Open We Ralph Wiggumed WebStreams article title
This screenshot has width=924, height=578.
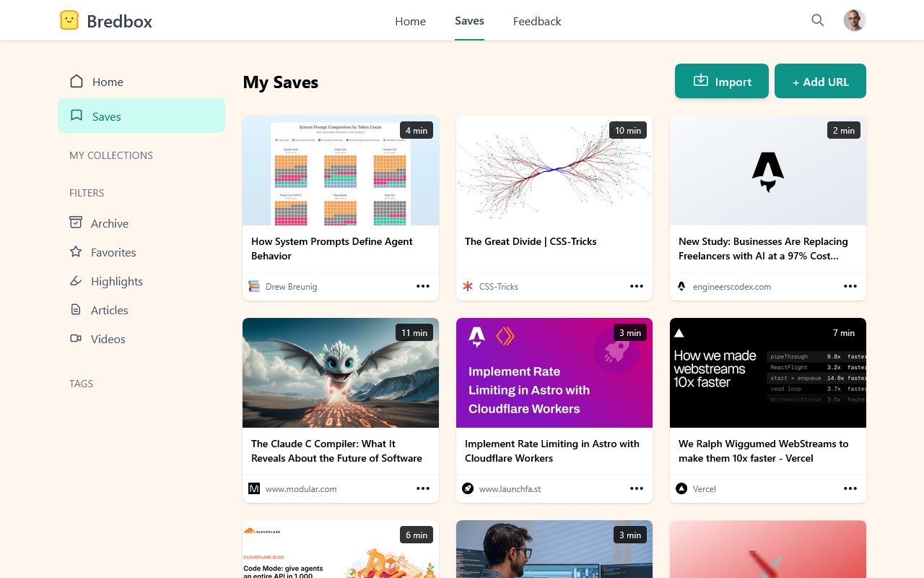pos(764,451)
